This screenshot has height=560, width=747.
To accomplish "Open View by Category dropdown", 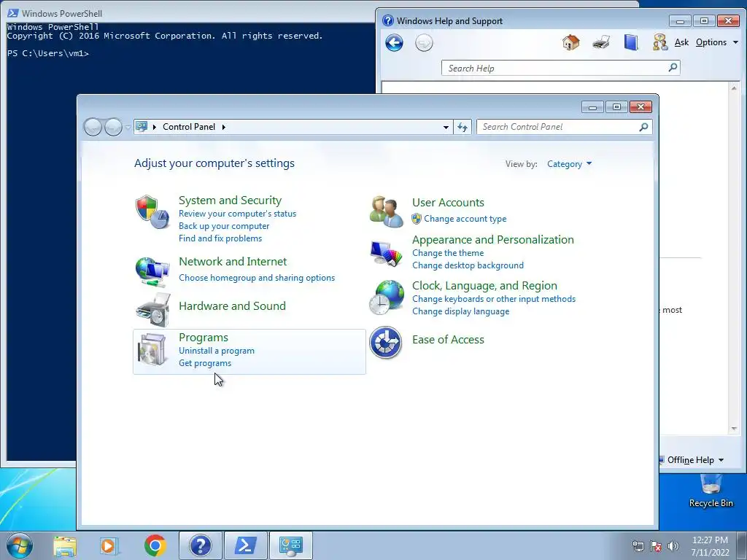I will (569, 164).
